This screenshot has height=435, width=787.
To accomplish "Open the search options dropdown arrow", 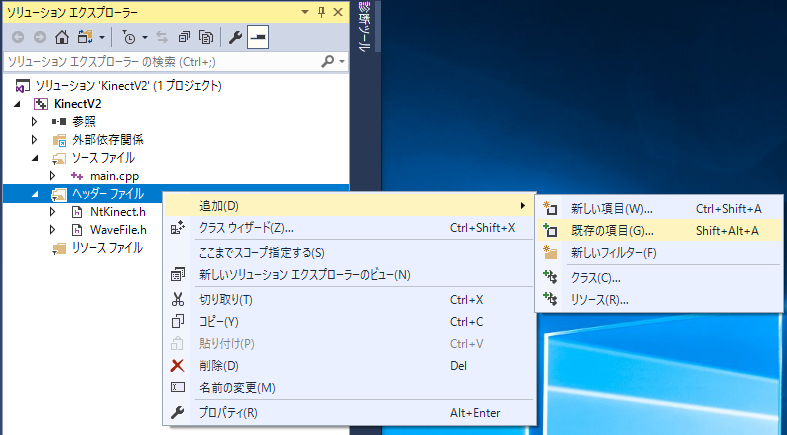I will click(x=343, y=62).
